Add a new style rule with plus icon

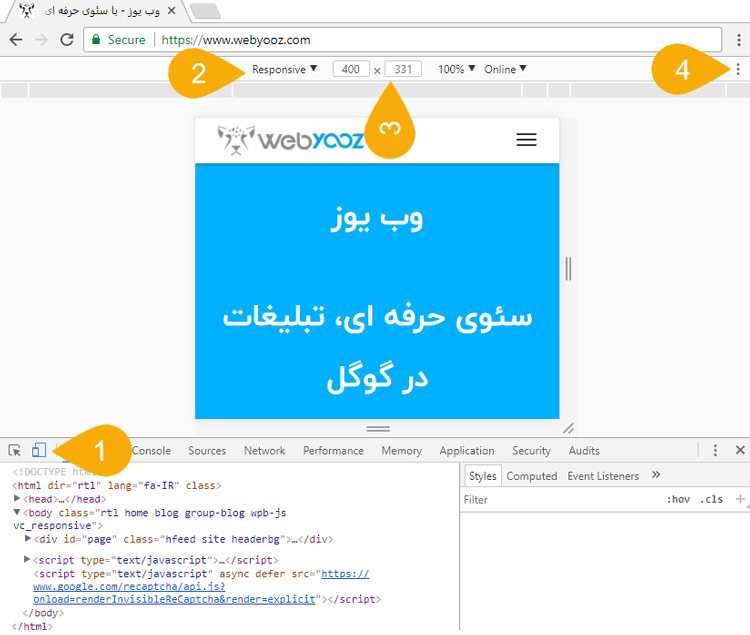(739, 499)
